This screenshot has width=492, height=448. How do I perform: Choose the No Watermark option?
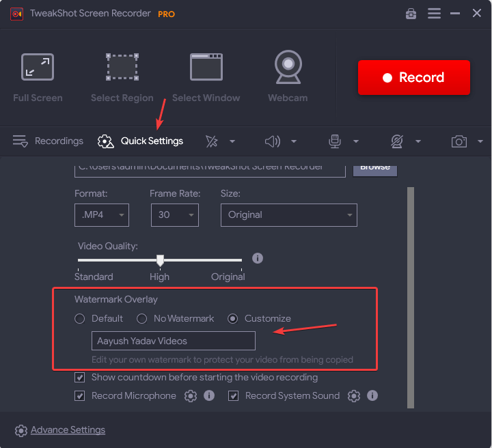point(142,319)
